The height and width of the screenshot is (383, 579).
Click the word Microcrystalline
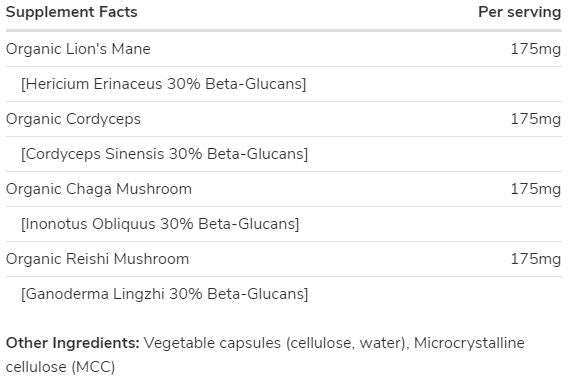(469, 343)
